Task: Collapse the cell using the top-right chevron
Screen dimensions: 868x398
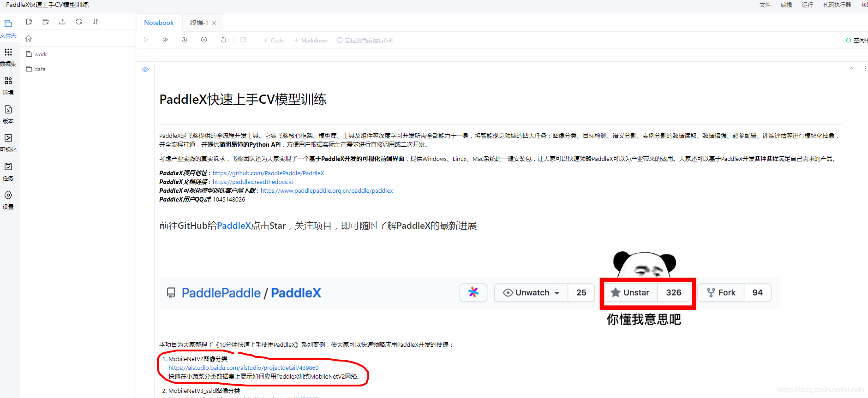Action: coord(851,68)
